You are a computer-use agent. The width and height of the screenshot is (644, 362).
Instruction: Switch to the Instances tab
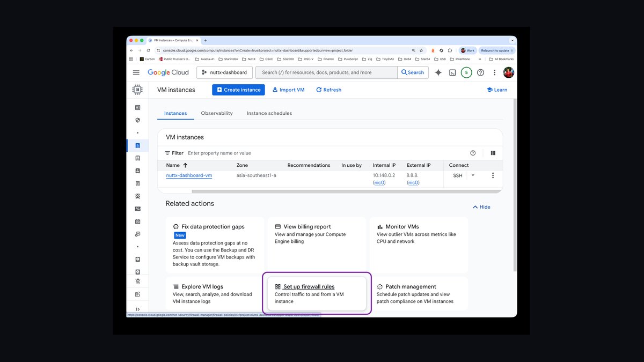pyautogui.click(x=175, y=113)
